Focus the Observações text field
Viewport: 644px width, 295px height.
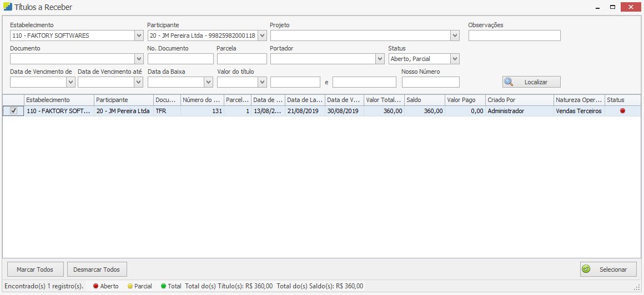point(514,35)
